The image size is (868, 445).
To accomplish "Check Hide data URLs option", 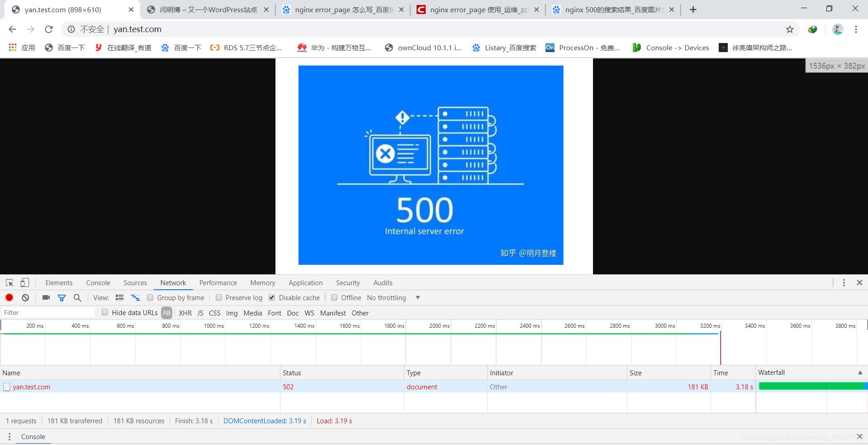I will (x=105, y=312).
